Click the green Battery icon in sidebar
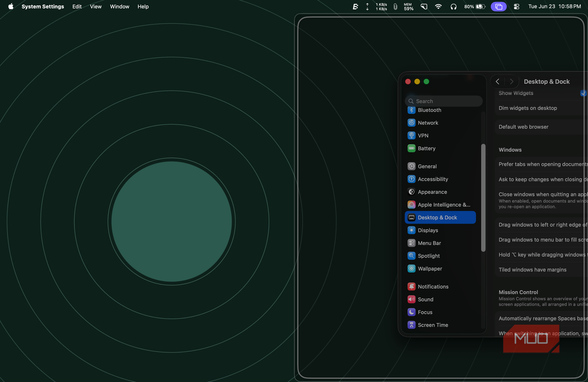588x382 pixels. tap(411, 148)
